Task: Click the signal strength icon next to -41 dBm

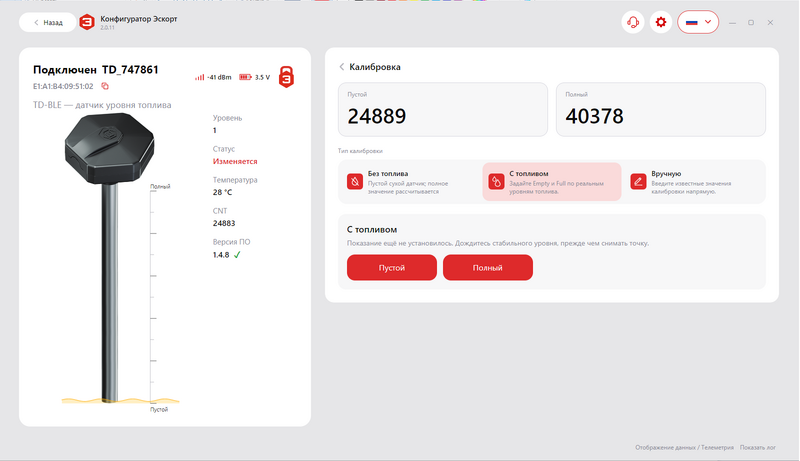Action: coord(199,78)
